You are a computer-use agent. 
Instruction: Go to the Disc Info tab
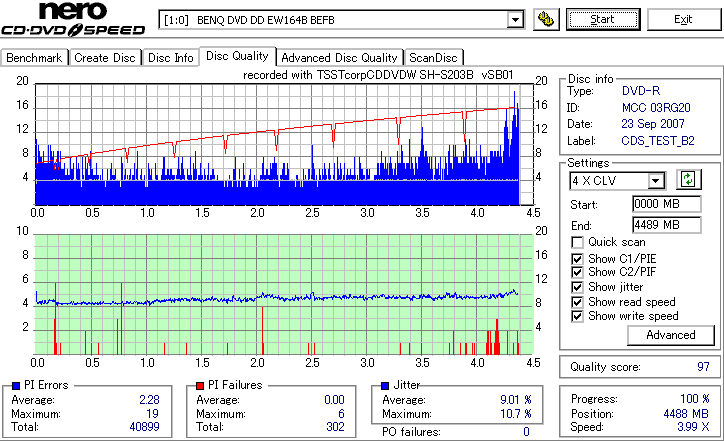[170, 58]
